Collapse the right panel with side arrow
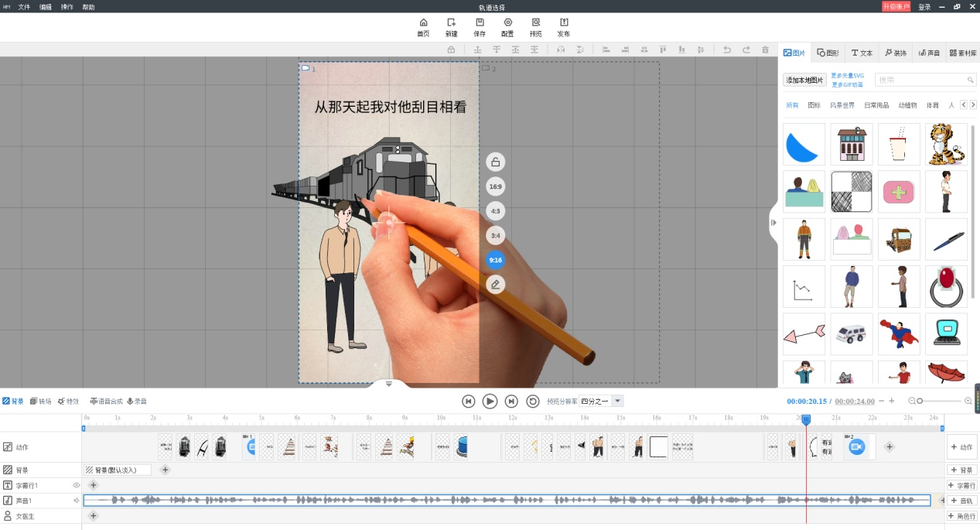The height and width of the screenshot is (530, 980). coord(773,223)
